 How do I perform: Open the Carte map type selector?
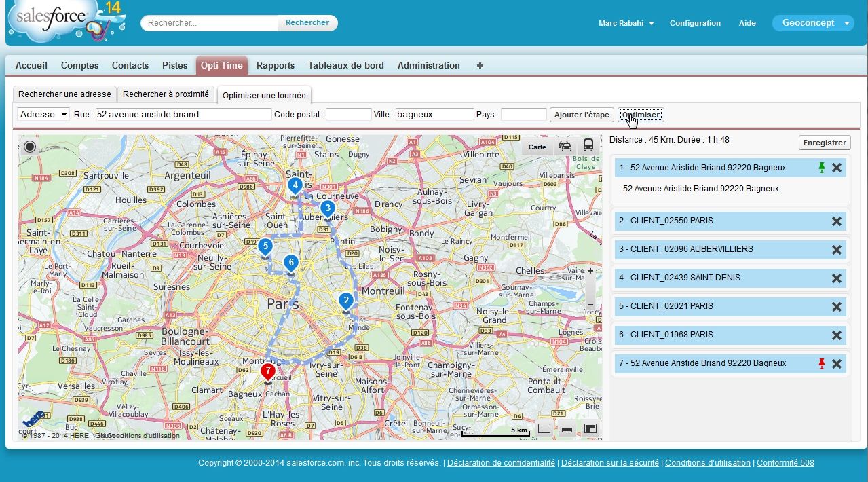537,147
